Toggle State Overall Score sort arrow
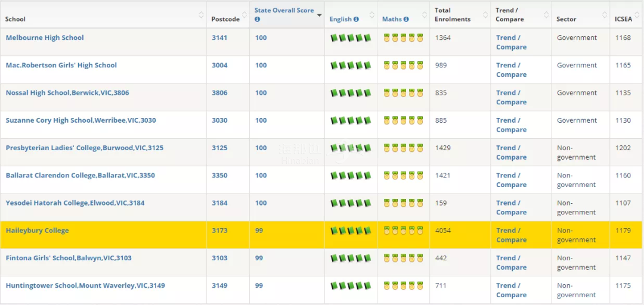644x305 pixels. pos(319,15)
